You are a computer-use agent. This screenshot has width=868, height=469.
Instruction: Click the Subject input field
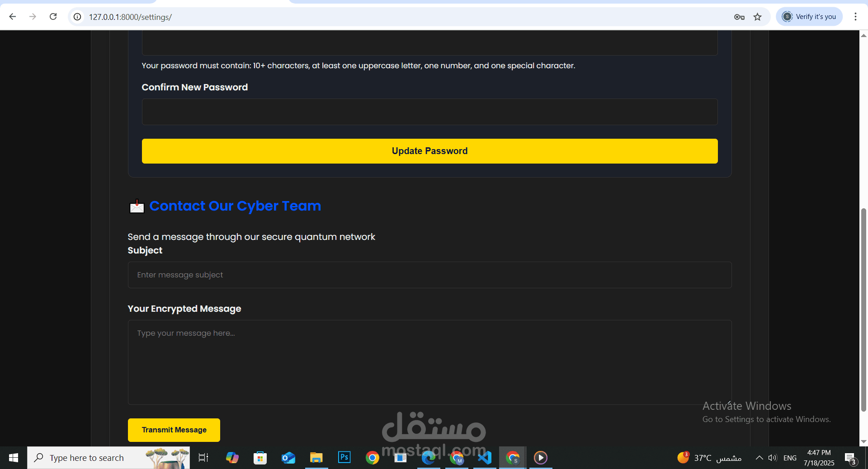[x=429, y=275]
